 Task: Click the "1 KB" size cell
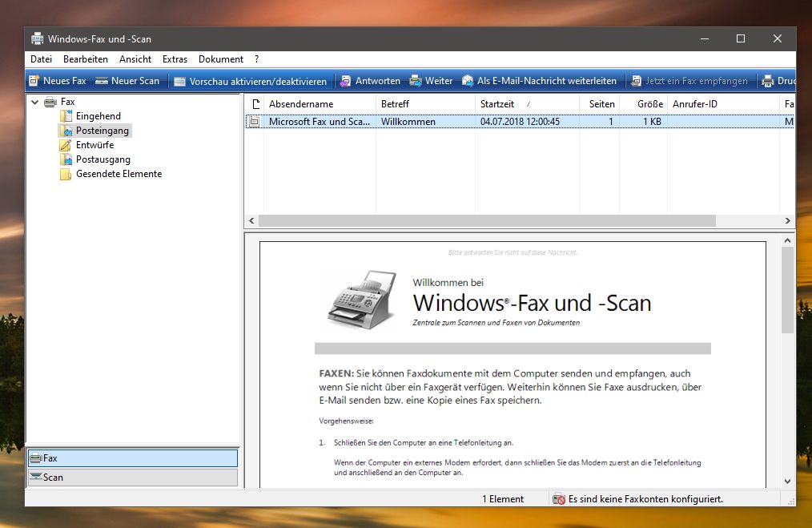point(652,122)
